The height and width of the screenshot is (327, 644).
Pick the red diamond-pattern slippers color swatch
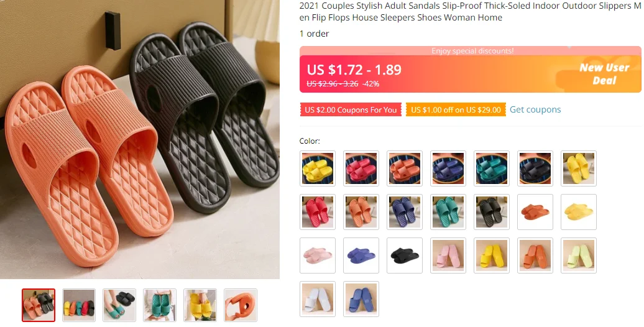(318, 212)
